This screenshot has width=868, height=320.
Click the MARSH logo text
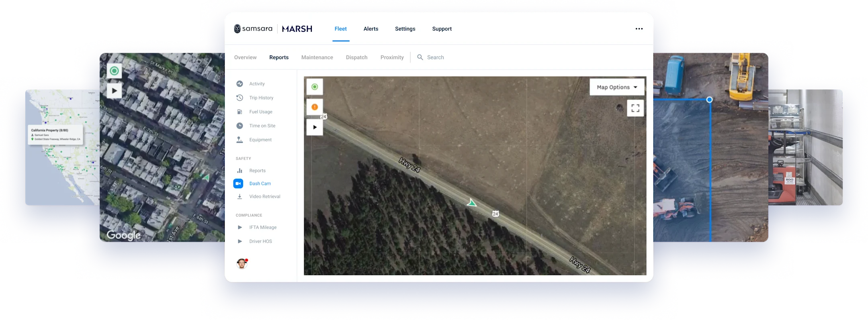click(297, 29)
